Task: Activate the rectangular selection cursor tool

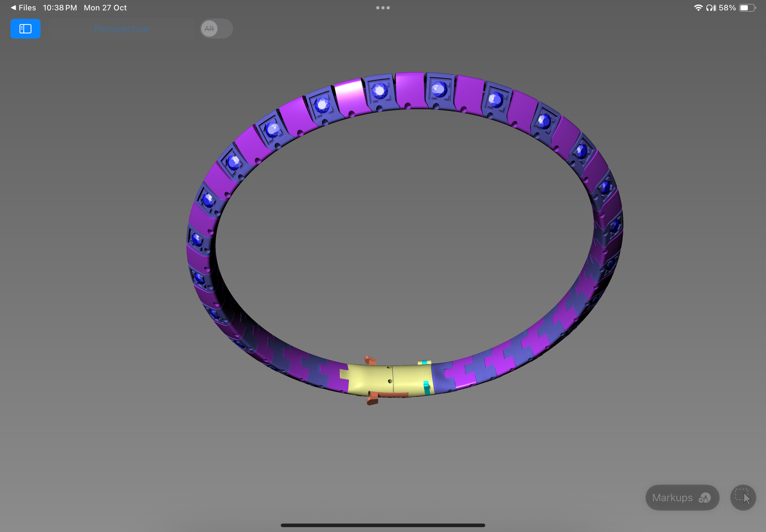Action: (x=743, y=497)
